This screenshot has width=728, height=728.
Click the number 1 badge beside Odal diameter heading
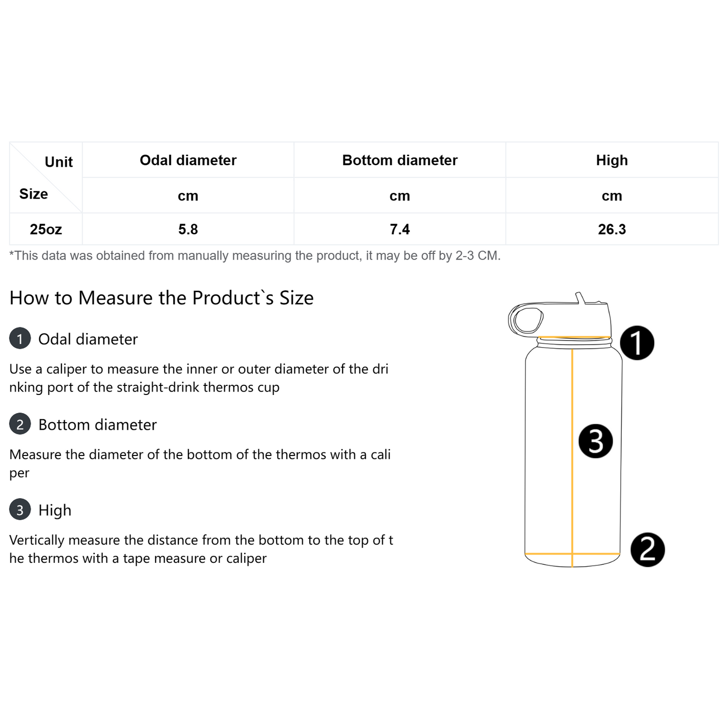pos(20,339)
